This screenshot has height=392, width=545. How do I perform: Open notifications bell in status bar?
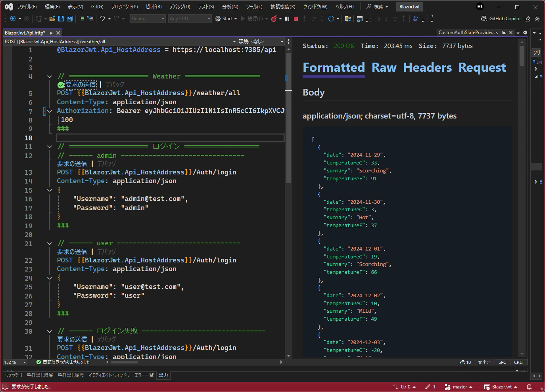tap(529, 387)
